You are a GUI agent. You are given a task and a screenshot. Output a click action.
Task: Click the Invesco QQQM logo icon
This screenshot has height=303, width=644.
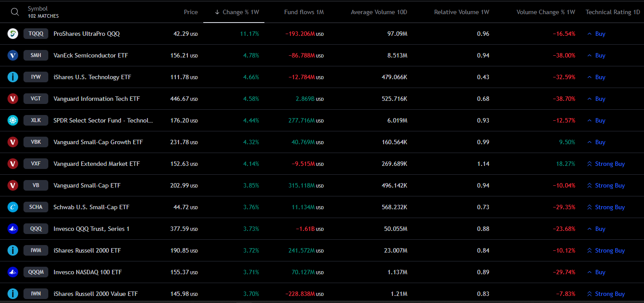(x=13, y=272)
